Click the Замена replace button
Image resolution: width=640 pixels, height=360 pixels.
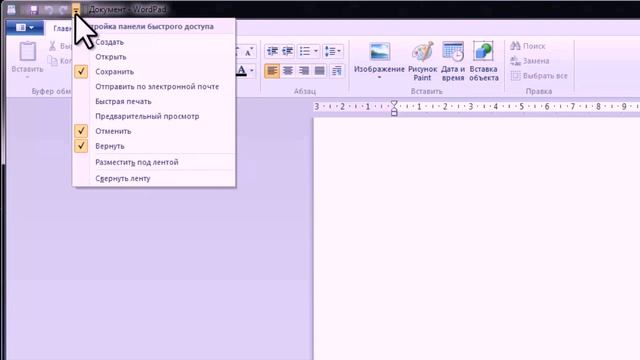530,61
